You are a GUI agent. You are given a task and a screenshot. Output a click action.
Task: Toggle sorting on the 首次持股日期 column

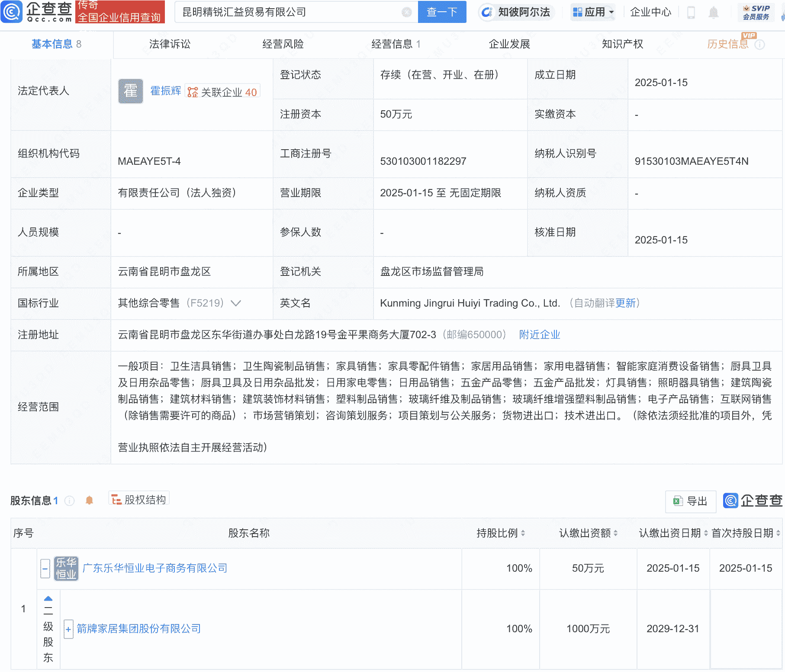click(x=778, y=533)
